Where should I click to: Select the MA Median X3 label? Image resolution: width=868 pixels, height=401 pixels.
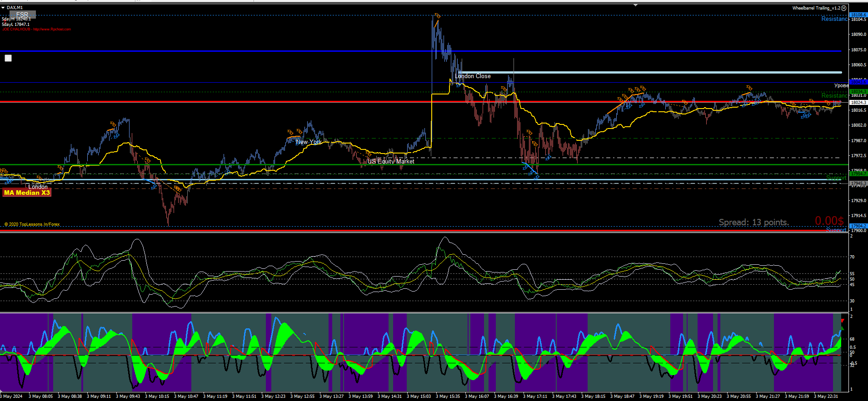[x=27, y=193]
